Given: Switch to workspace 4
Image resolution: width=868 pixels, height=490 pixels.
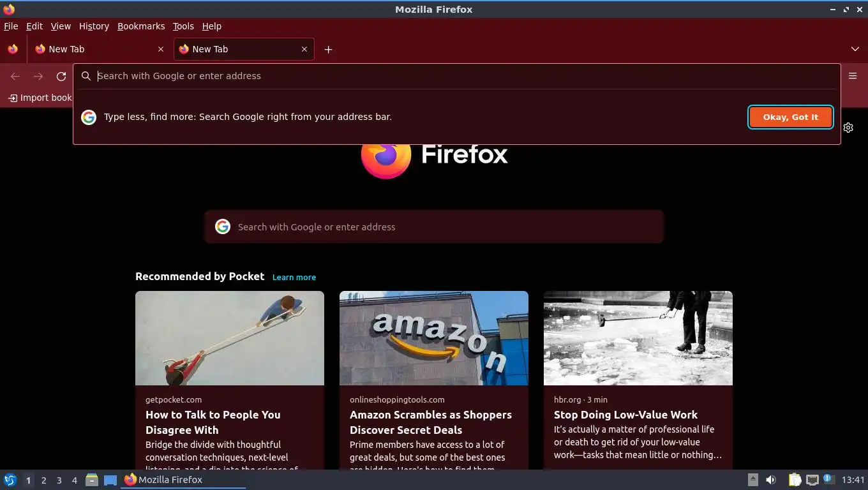Looking at the screenshot, I should (x=75, y=480).
